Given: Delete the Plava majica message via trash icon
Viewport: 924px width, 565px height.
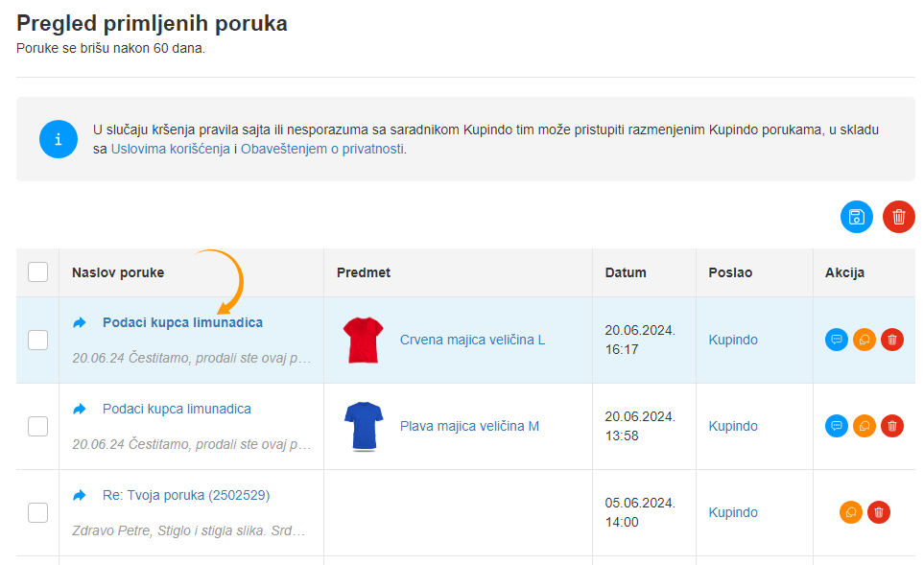Looking at the screenshot, I should [892, 426].
